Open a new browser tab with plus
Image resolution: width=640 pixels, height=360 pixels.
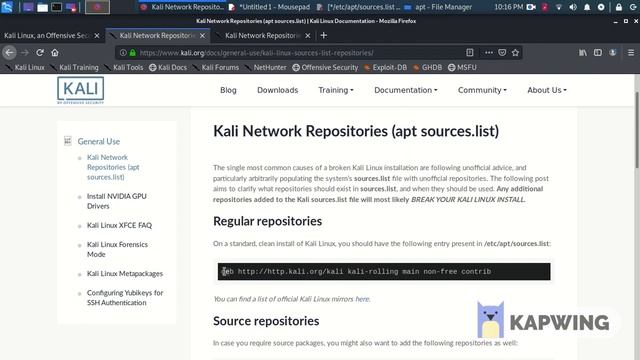pos(324,36)
